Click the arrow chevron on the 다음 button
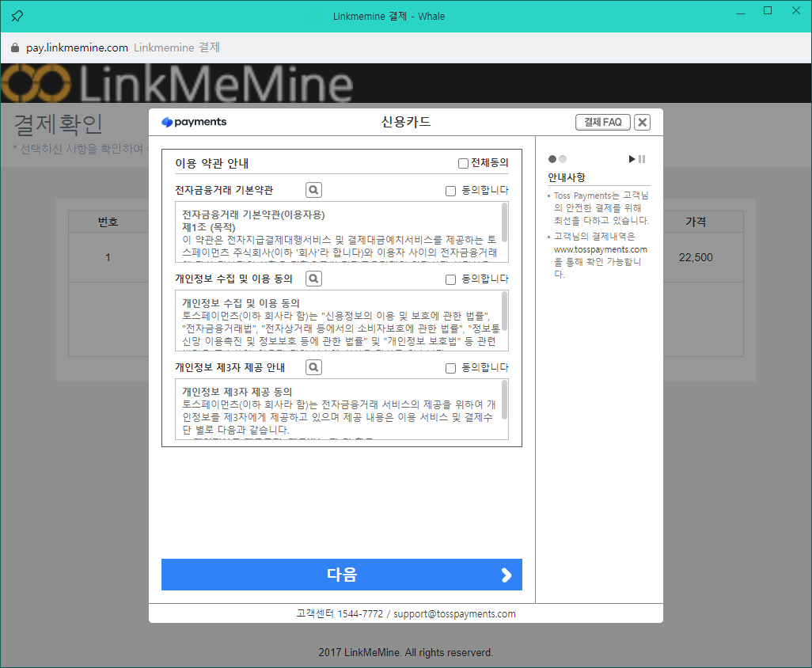 (507, 575)
